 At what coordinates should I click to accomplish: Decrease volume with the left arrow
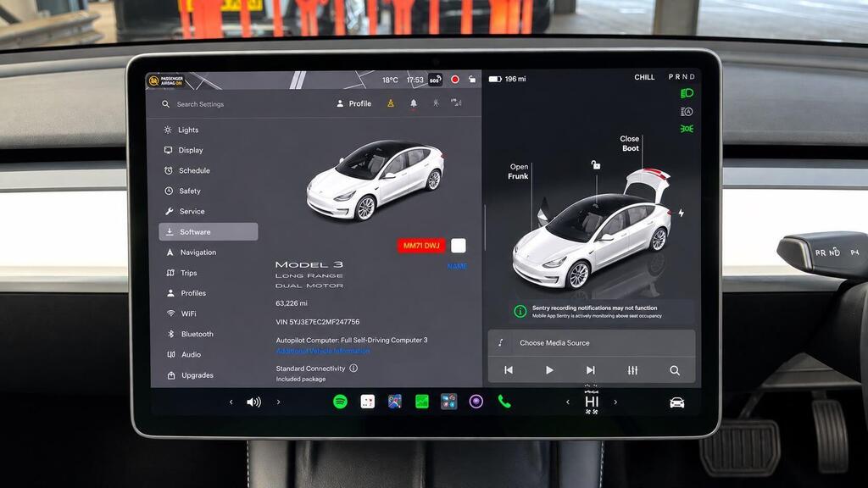coord(231,402)
